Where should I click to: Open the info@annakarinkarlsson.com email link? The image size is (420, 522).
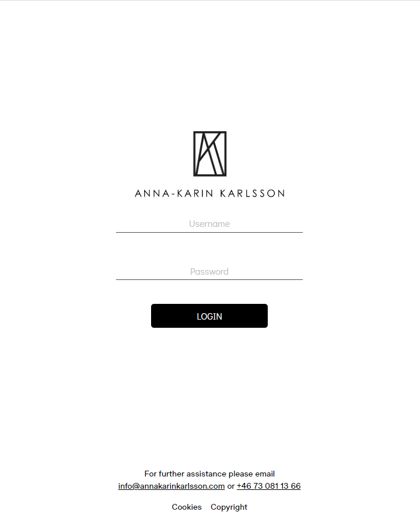point(171,486)
